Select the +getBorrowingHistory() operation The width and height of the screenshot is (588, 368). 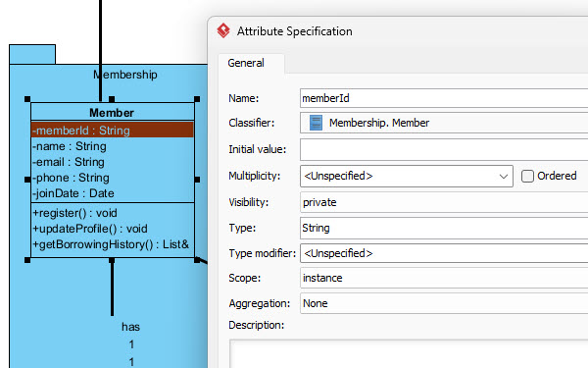(x=111, y=244)
